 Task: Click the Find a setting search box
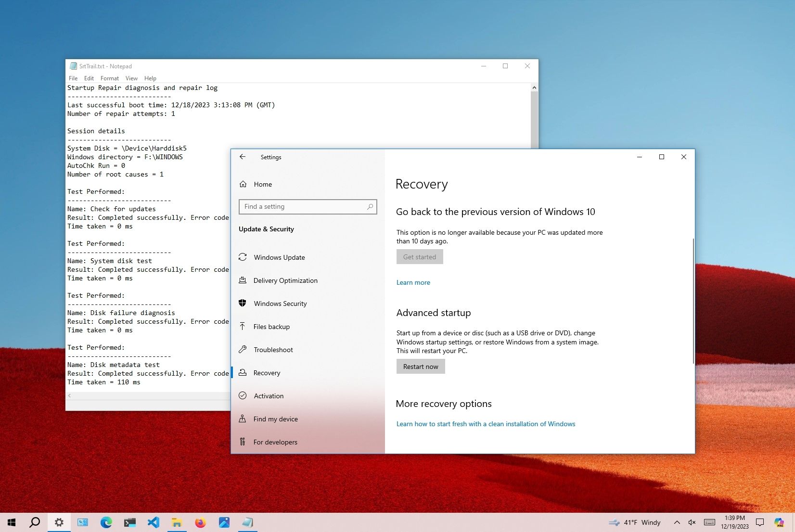coord(308,206)
